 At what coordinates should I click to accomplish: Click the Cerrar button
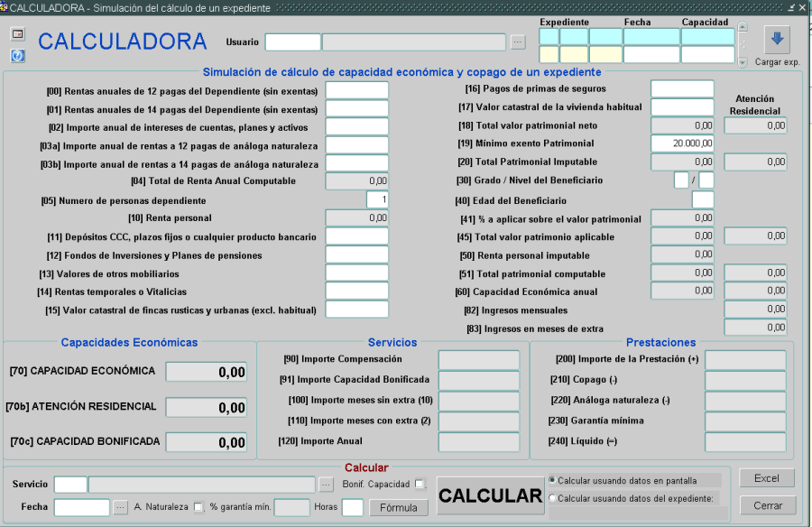767,505
